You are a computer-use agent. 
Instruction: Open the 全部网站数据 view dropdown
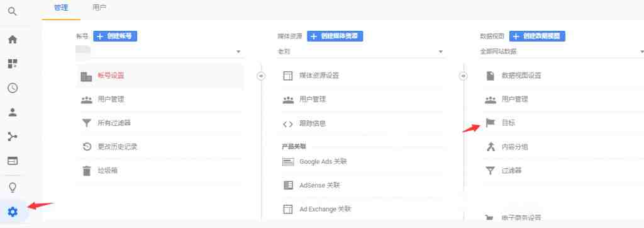[562, 52]
